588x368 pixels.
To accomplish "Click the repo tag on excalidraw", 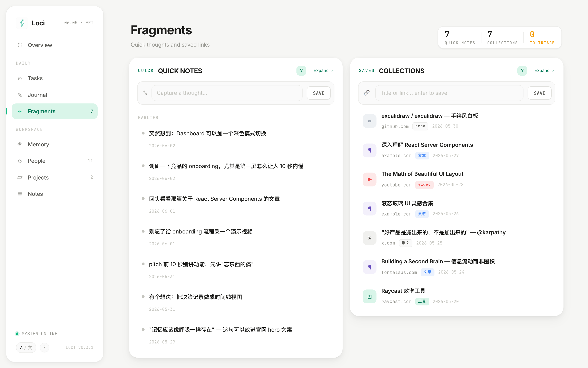I will (x=420, y=126).
